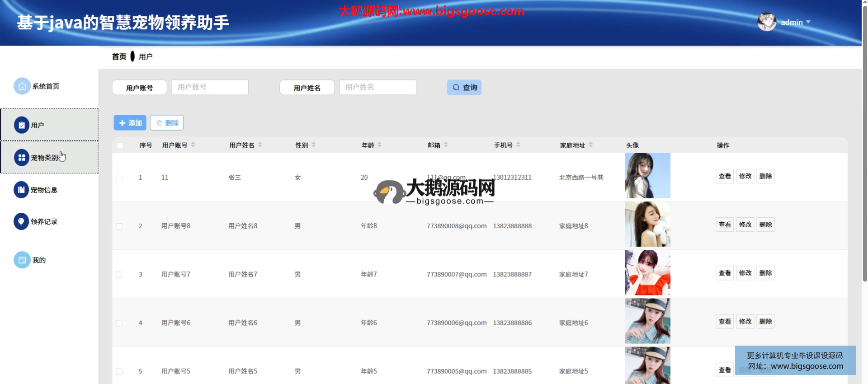This screenshot has height=384, width=868.
Task: Click the 宠物信息 sidebar icon
Action: [x=21, y=190]
